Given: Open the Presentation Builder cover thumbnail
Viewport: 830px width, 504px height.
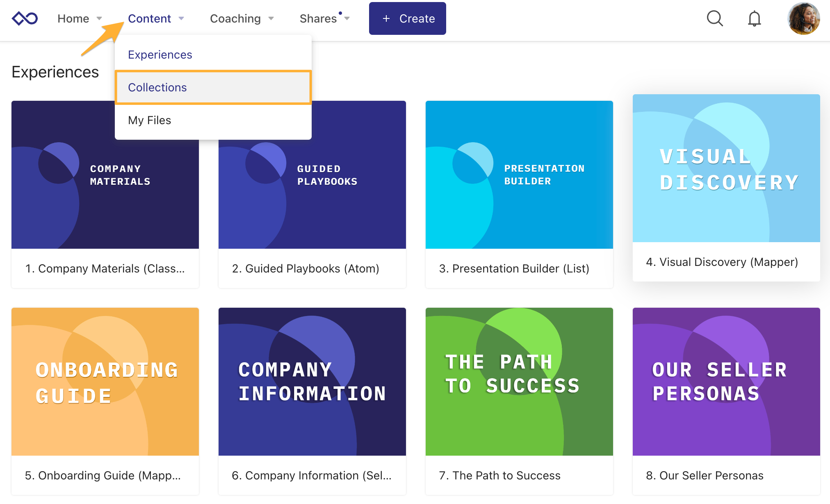Looking at the screenshot, I should [x=519, y=175].
